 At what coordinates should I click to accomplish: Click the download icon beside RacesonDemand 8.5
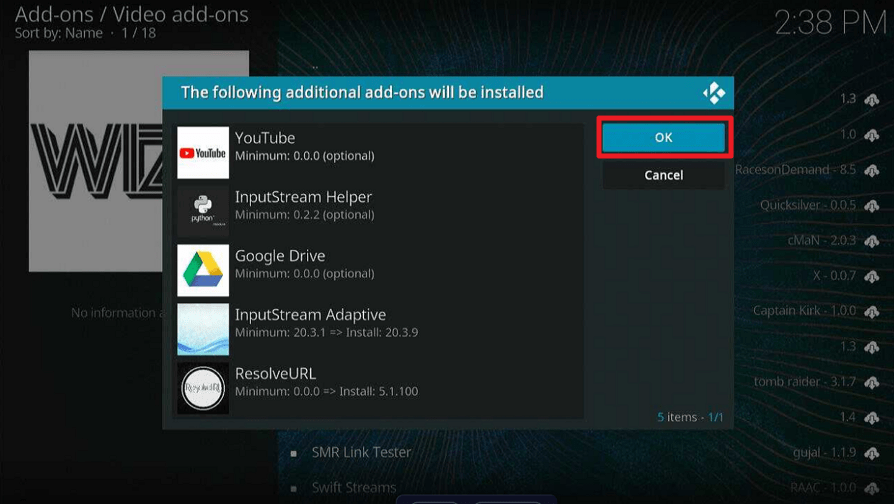[x=872, y=170]
